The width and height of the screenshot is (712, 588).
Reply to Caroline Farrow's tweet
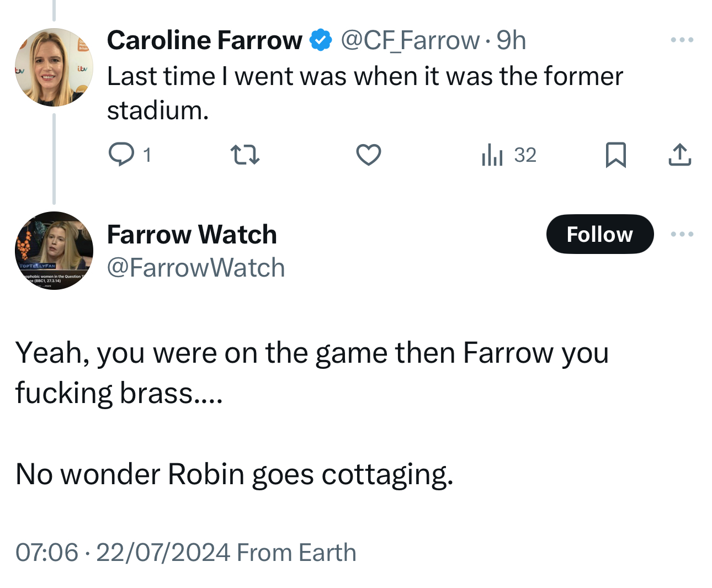pos(121,155)
